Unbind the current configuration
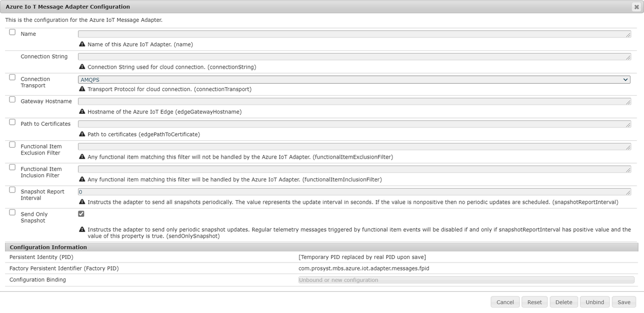Viewport: 644px width, 313px height. [594, 302]
